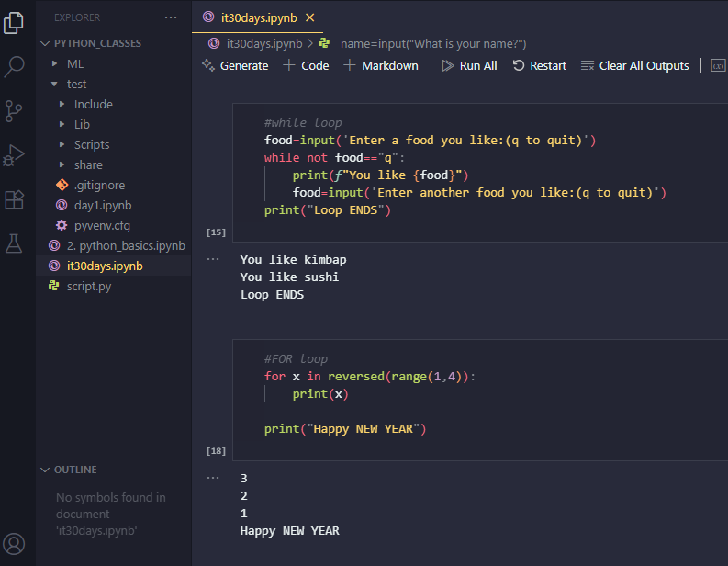The width and height of the screenshot is (728, 566).
Task: Click the git icon of .gitignore
Action: pos(62,185)
